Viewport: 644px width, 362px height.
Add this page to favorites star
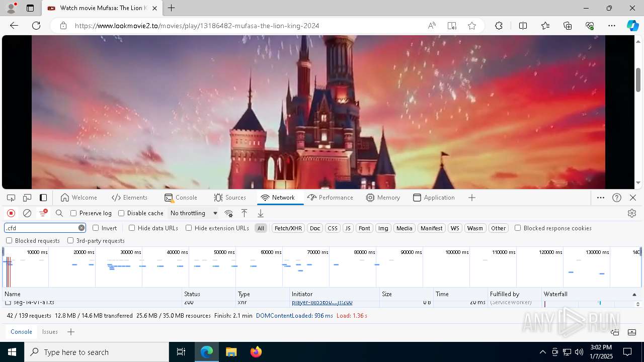coord(472,26)
